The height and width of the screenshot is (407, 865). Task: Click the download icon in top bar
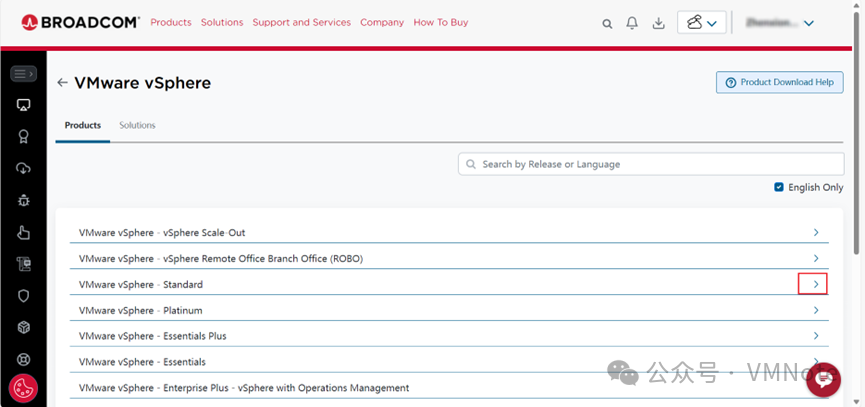tap(658, 23)
